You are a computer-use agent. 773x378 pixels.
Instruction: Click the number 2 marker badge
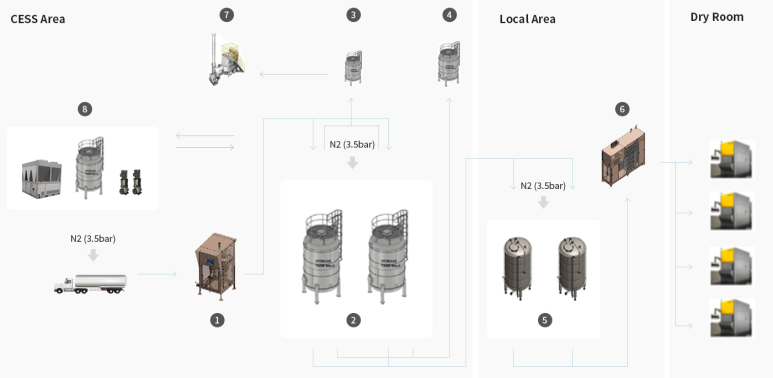[353, 320]
